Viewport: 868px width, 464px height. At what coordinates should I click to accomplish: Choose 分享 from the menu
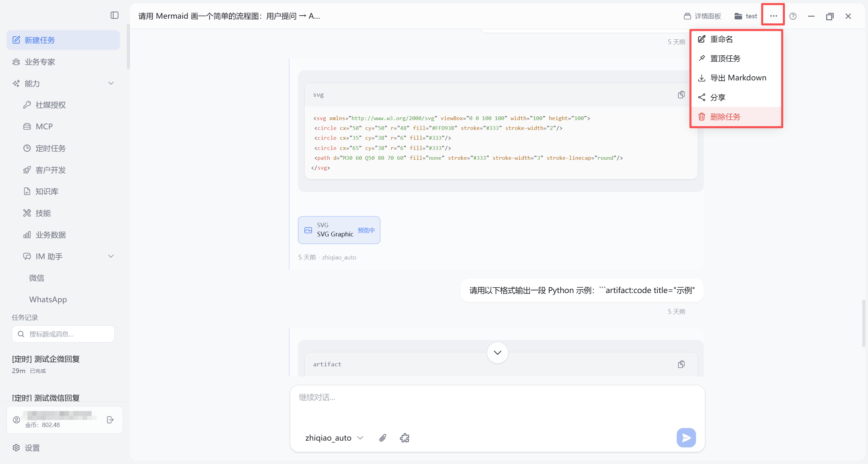(736, 97)
